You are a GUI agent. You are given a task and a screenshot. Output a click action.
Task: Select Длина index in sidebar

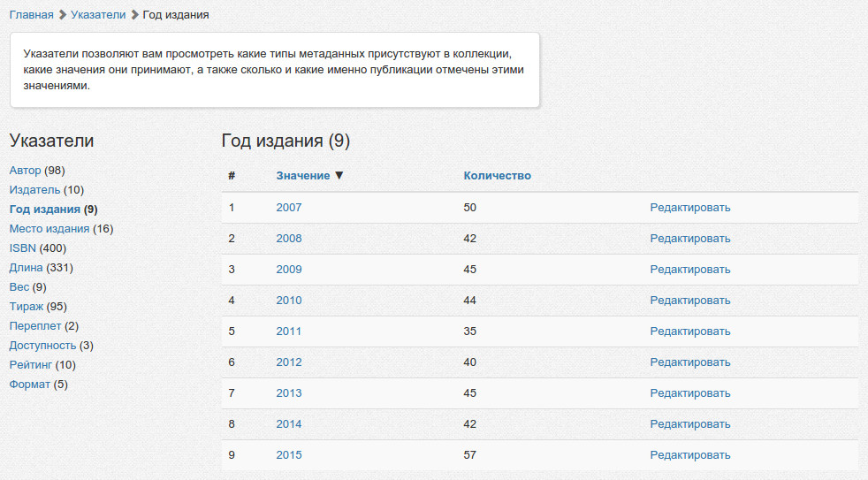click(x=26, y=268)
